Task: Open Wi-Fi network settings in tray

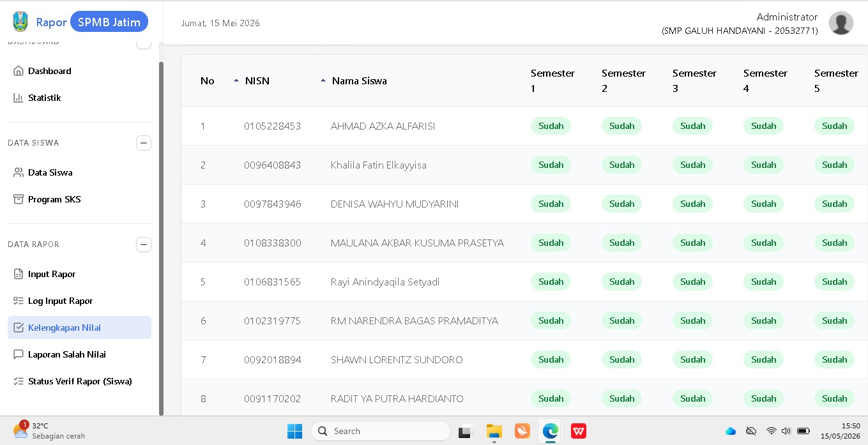Action: click(772, 431)
